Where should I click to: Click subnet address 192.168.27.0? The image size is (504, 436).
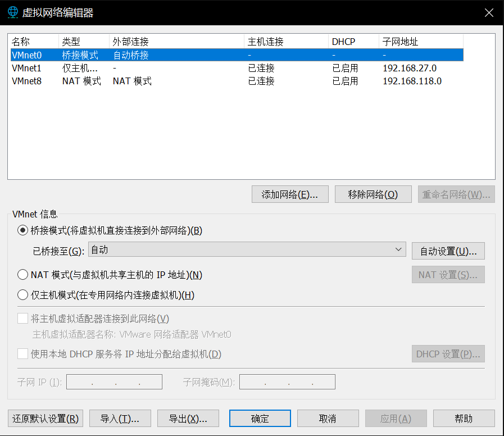[x=410, y=68]
